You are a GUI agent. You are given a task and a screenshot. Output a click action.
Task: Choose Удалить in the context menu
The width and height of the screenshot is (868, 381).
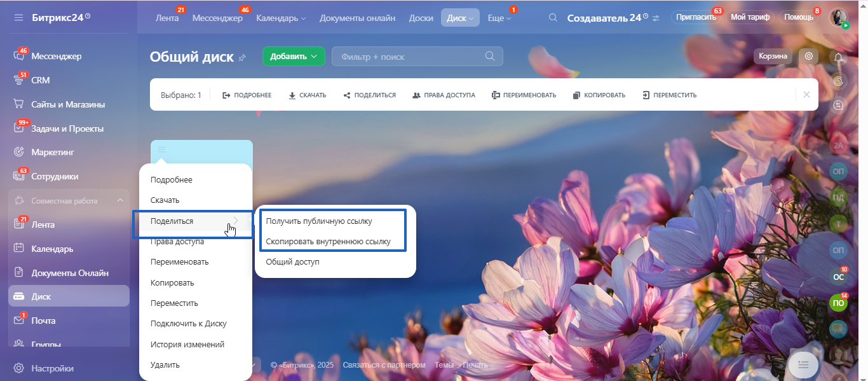click(x=165, y=364)
